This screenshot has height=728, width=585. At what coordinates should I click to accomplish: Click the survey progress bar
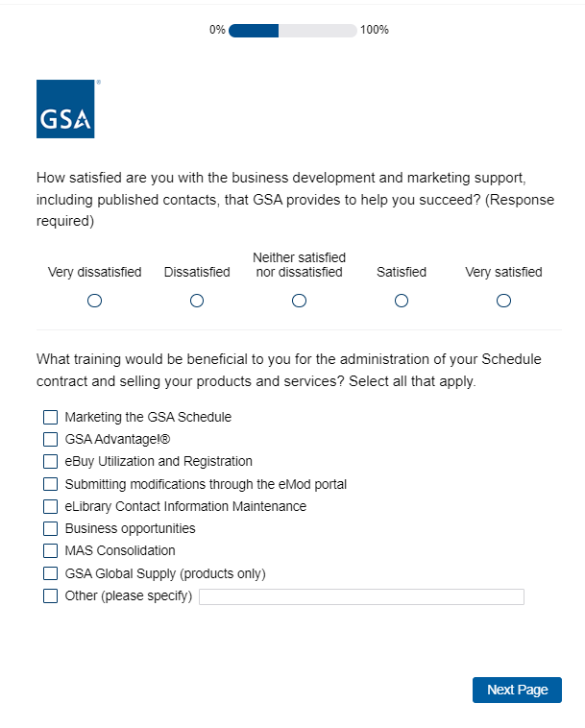pyautogui.click(x=292, y=31)
